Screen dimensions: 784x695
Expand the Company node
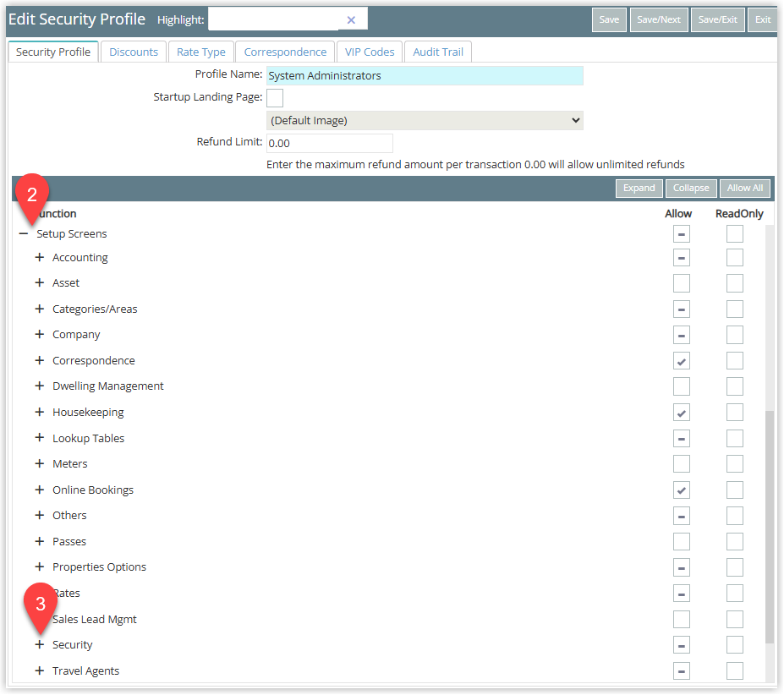point(40,334)
